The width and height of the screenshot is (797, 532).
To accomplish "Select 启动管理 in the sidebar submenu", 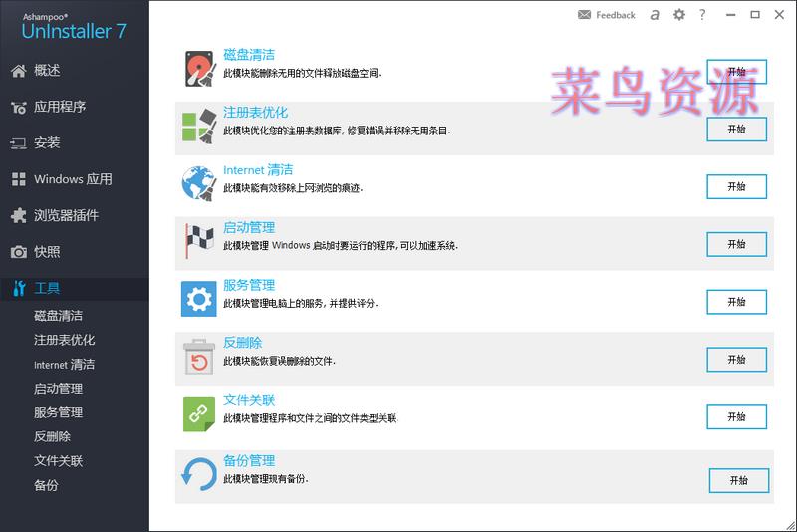I will (x=58, y=389).
